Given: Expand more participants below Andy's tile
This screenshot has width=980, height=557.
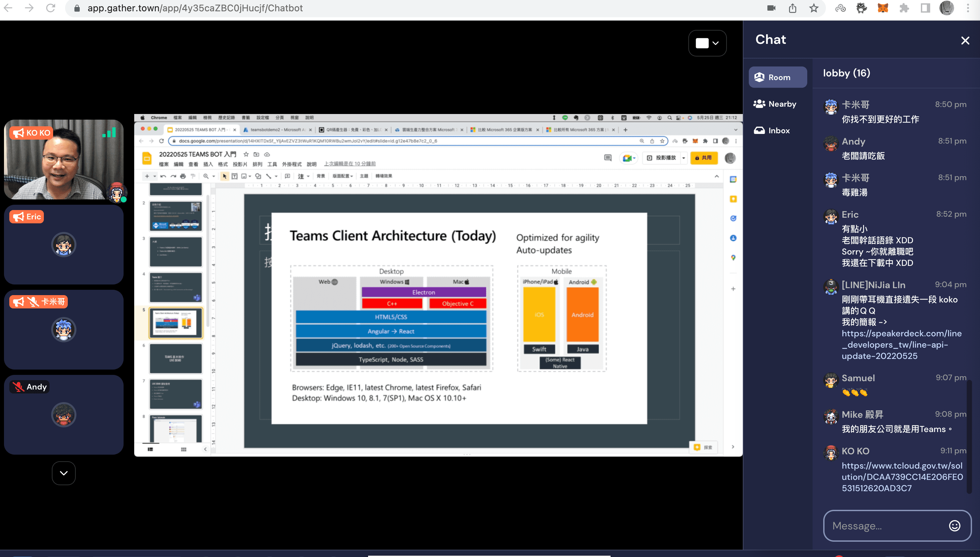Looking at the screenshot, I should pos(63,473).
